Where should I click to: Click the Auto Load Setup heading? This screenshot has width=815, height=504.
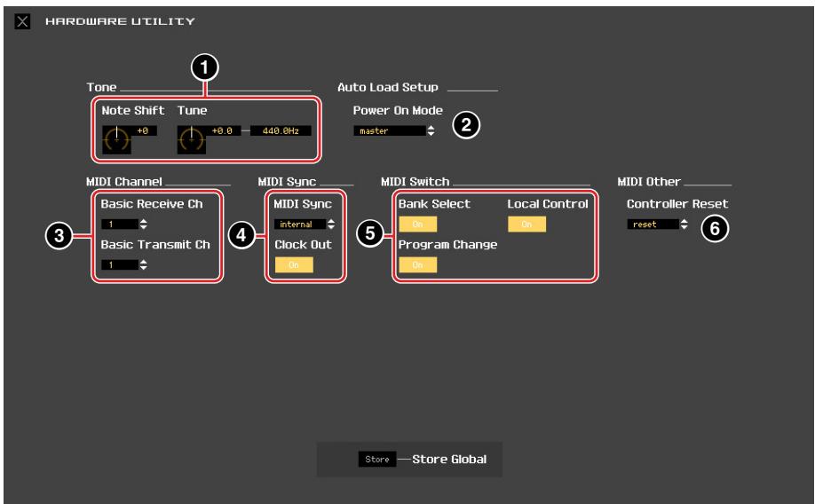388,87
